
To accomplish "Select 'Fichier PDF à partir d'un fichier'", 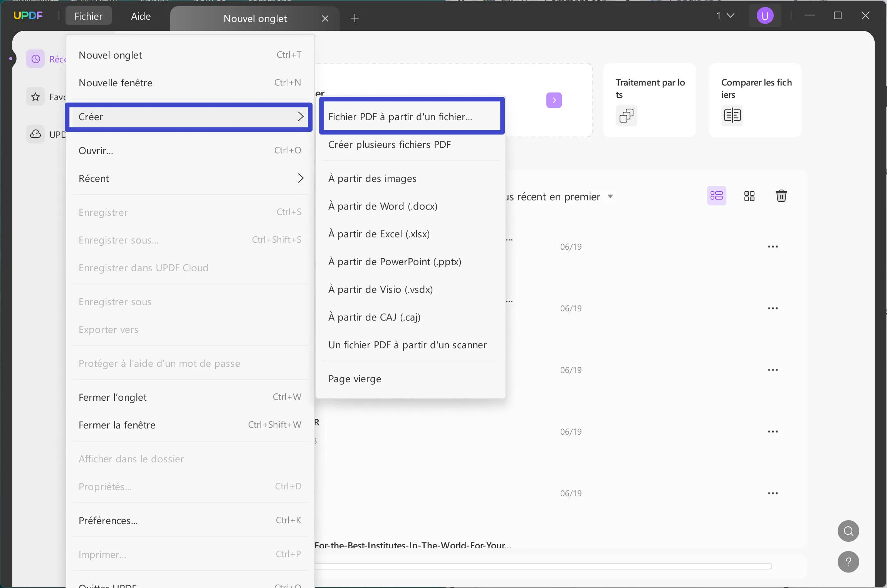I will pyautogui.click(x=400, y=116).
